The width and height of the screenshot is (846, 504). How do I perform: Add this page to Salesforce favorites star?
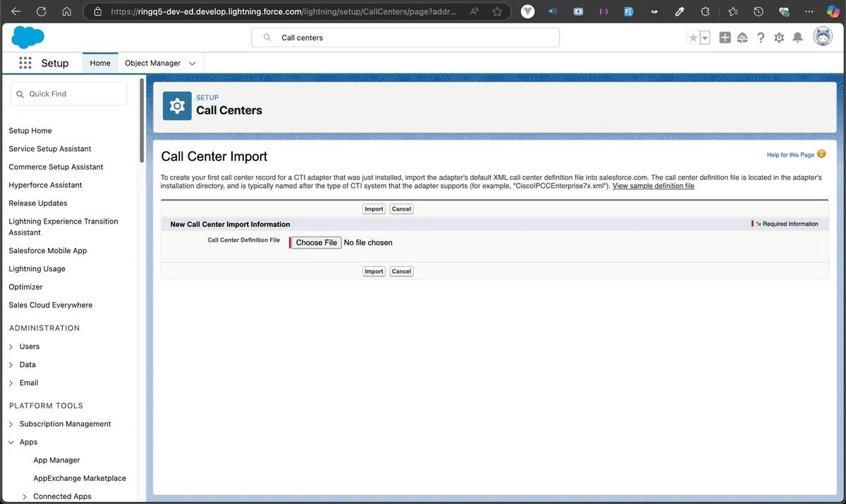click(693, 37)
